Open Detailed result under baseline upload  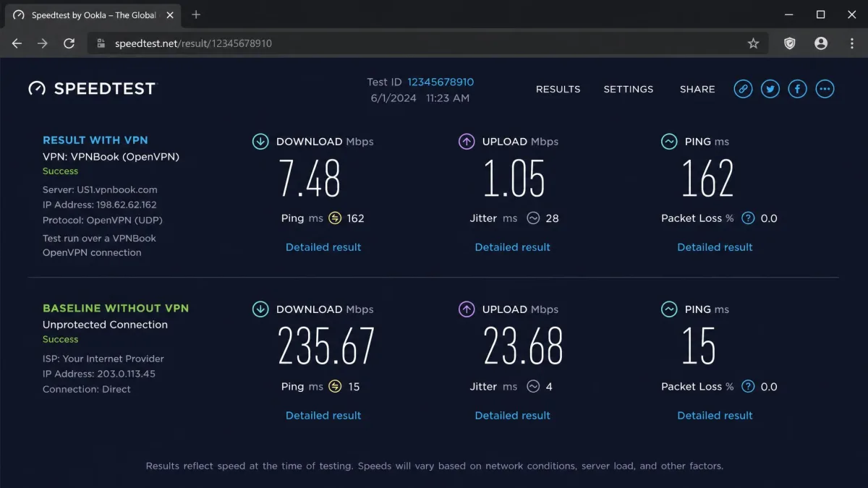pos(513,416)
